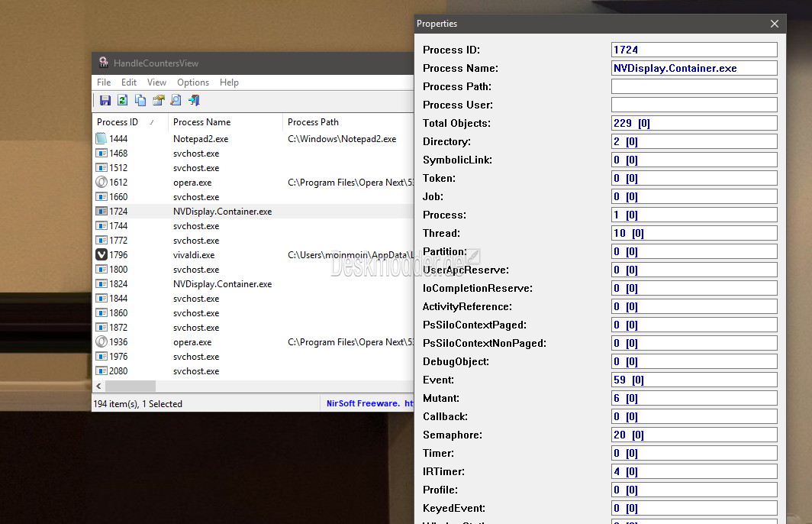The height and width of the screenshot is (524, 812).
Task: Select the svchost.exe row with ID 1660
Action: point(253,196)
